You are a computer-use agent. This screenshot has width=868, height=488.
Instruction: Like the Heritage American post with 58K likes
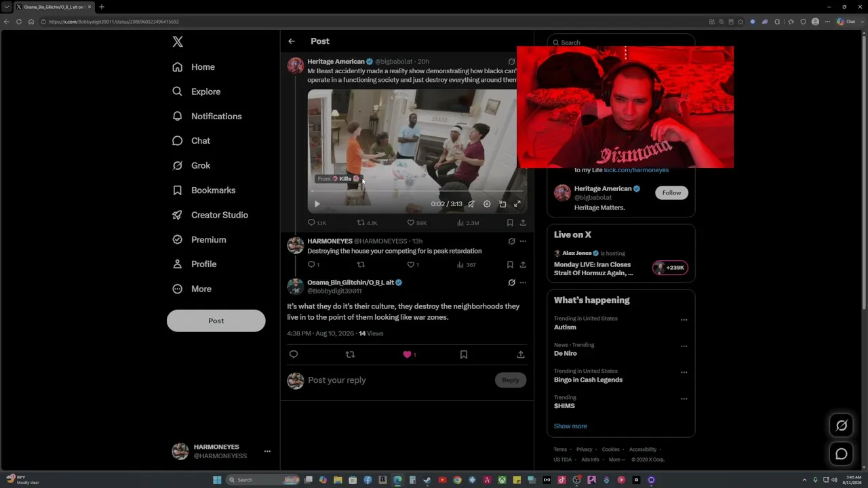pos(410,222)
